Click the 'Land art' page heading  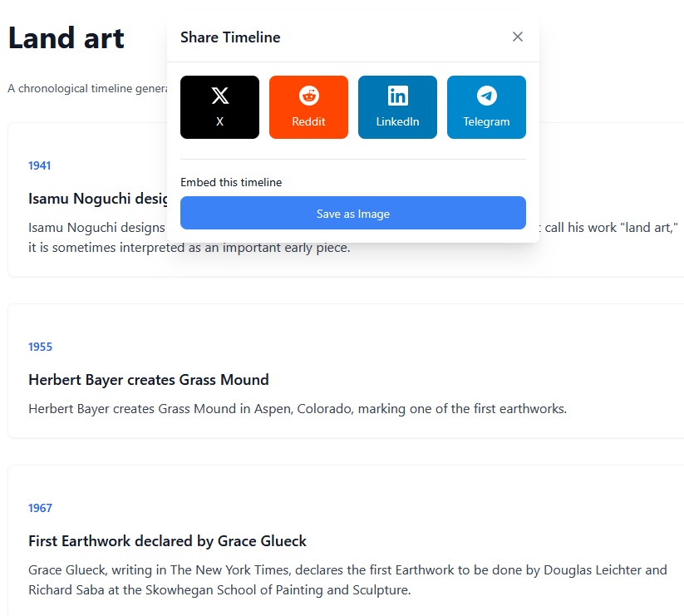(x=66, y=37)
